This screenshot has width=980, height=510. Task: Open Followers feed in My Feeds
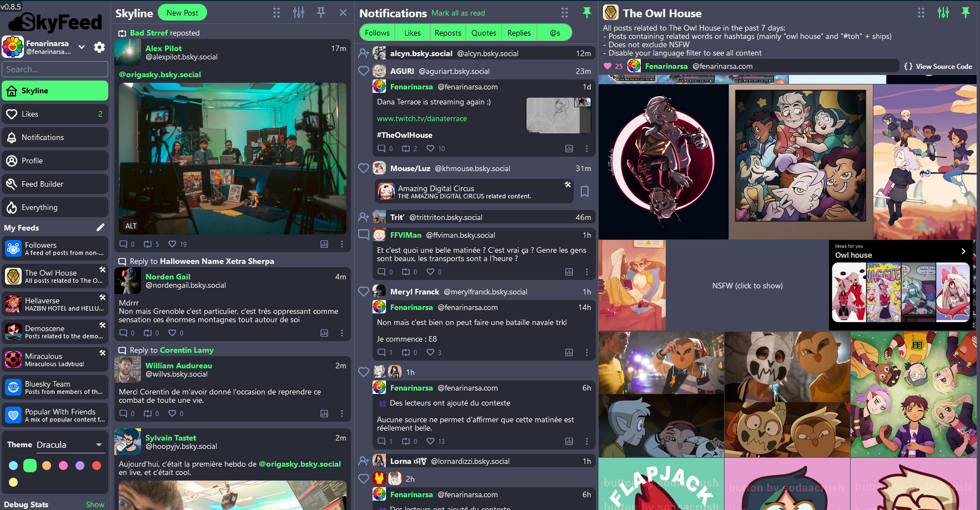point(55,248)
